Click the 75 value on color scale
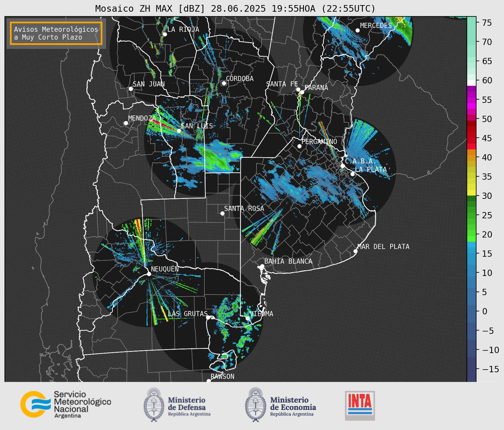The width and height of the screenshot is (504, 430). click(x=487, y=23)
